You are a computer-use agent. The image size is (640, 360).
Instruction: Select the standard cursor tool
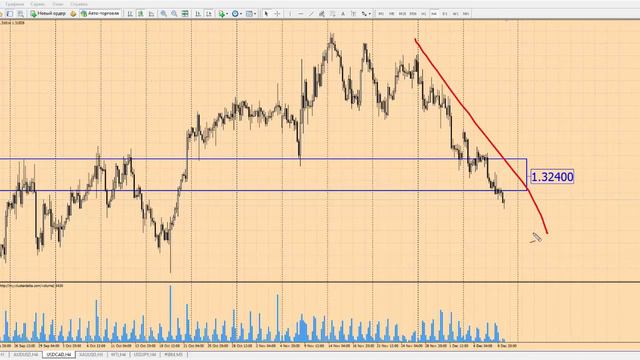(266, 13)
